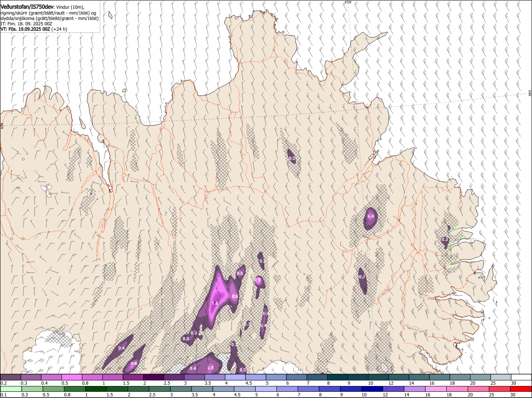The width and height of the screenshot is (532, 398).
Task: Select the 'Vindur (10m)' wind label
Action: pos(70,7)
